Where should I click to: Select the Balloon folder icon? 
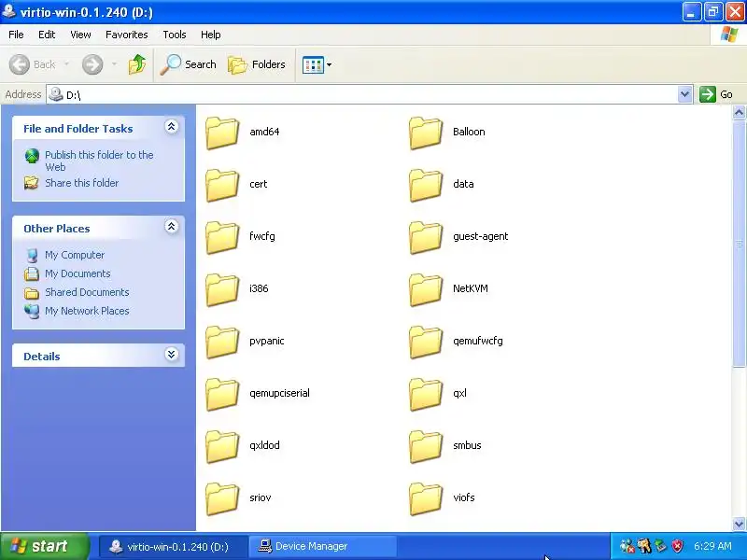[x=426, y=133]
